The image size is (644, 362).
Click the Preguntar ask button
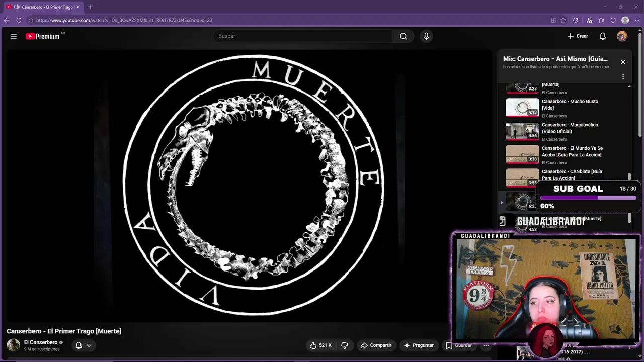[418, 345]
